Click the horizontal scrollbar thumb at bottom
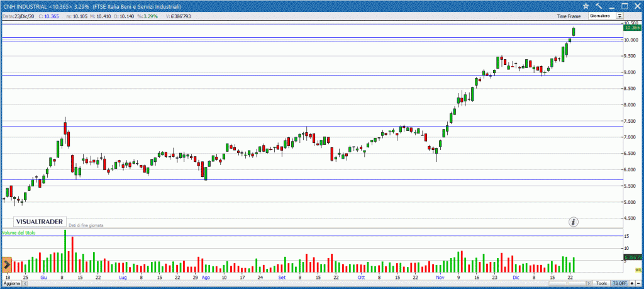 click(x=567, y=284)
